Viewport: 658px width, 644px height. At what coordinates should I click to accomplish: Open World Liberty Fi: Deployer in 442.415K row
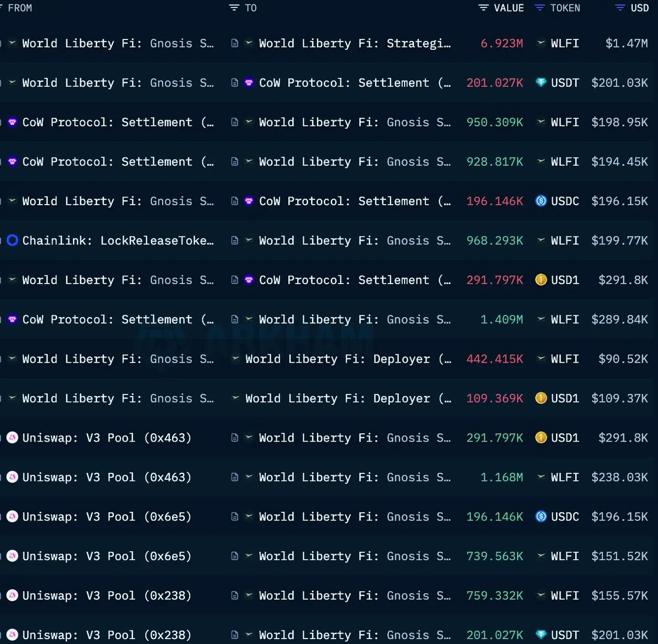point(348,359)
